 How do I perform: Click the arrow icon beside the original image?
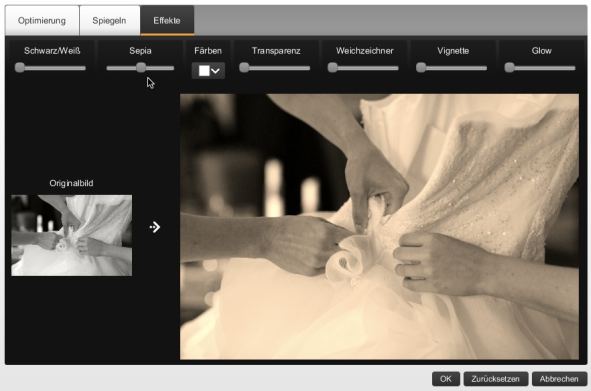(155, 227)
